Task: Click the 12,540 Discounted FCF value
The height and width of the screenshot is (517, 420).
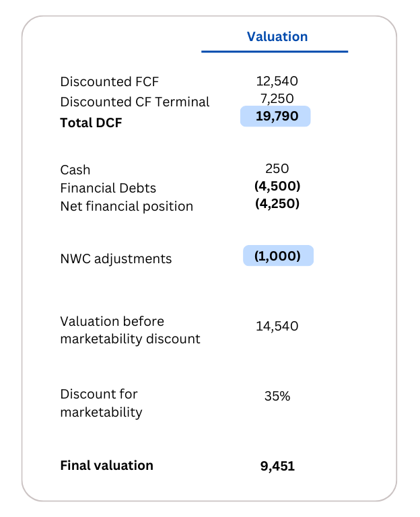Action: (x=277, y=81)
